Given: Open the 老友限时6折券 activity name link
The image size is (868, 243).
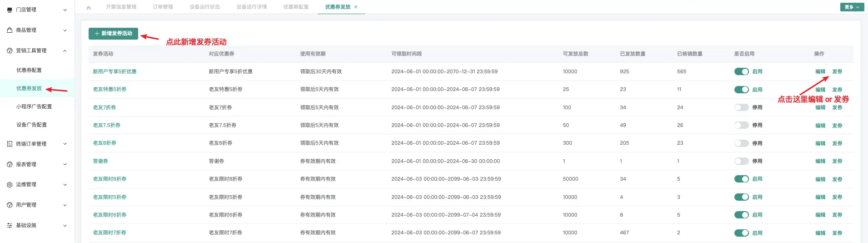Looking at the screenshot, I should point(110,215).
